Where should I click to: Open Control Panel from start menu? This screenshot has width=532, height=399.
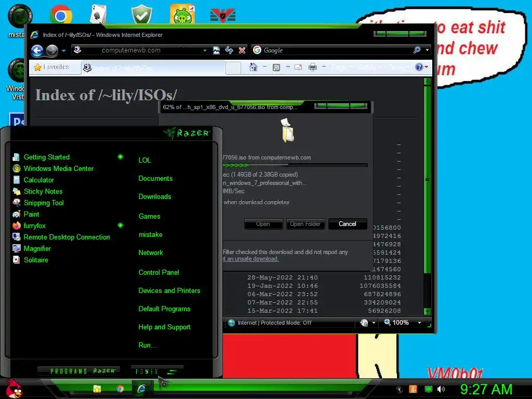(x=159, y=272)
